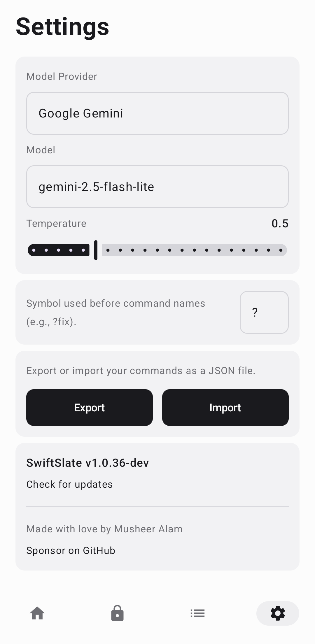Screen dimensions: 315x644
Task: Open the commands list icon in navigation
Action: [197, 613]
